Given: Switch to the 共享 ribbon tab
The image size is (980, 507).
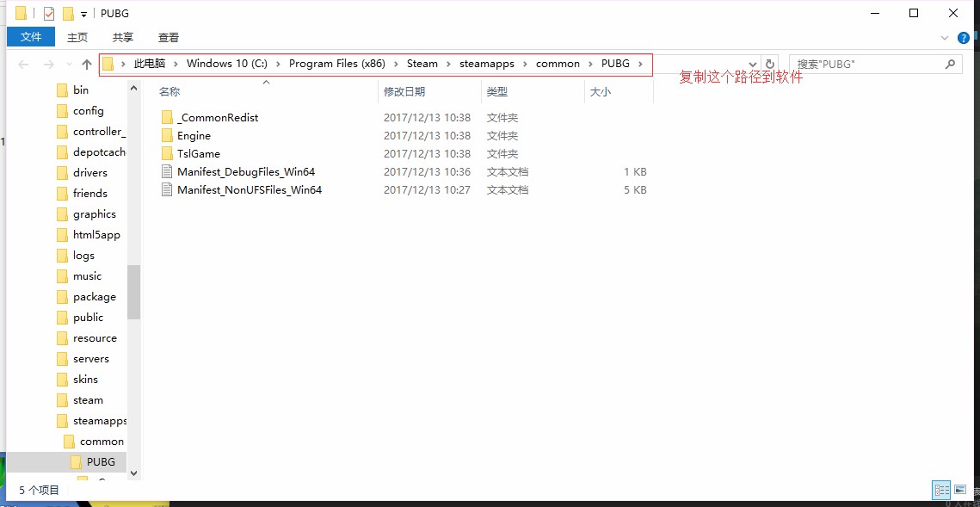Looking at the screenshot, I should pyautogui.click(x=123, y=38).
